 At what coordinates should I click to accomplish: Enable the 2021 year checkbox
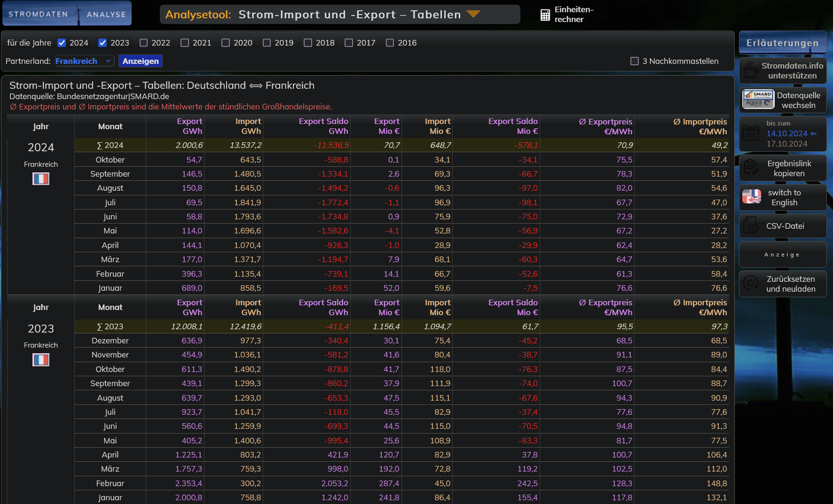[185, 43]
